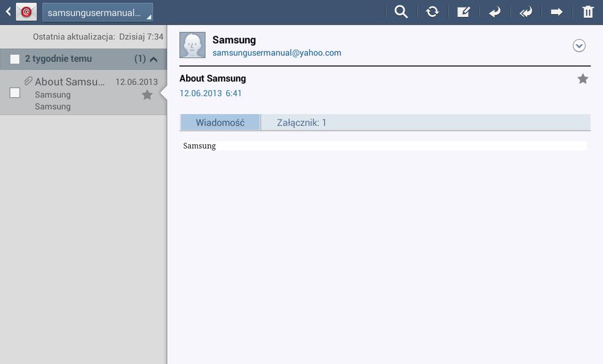Tap the date 12.06.2013 6:41
Image resolution: width=603 pixels, height=364 pixels.
210,93
